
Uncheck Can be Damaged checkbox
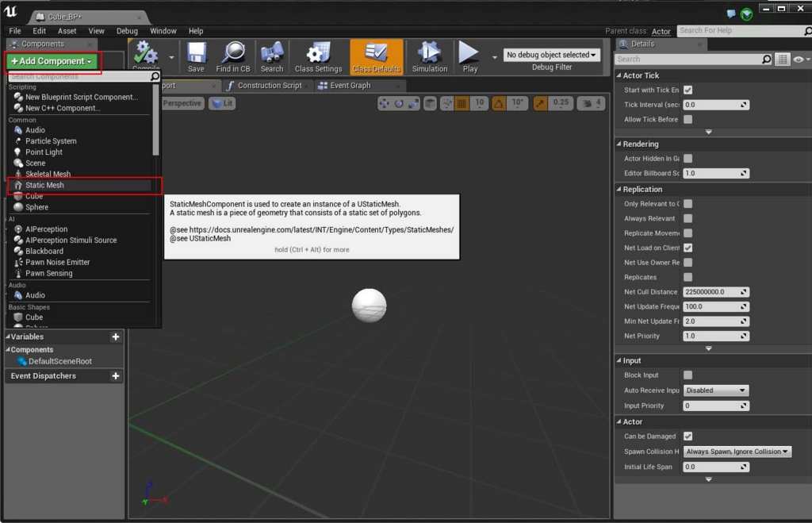[688, 436]
